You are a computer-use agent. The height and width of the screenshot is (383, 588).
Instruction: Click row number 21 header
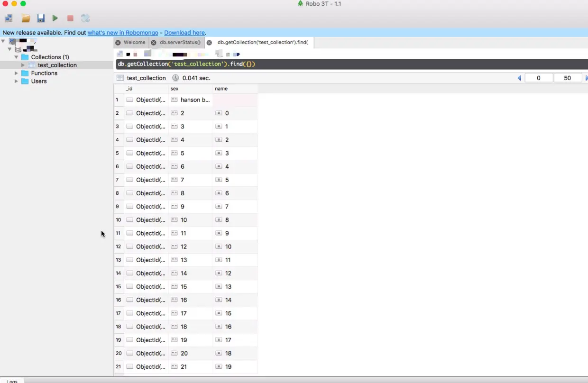119,366
